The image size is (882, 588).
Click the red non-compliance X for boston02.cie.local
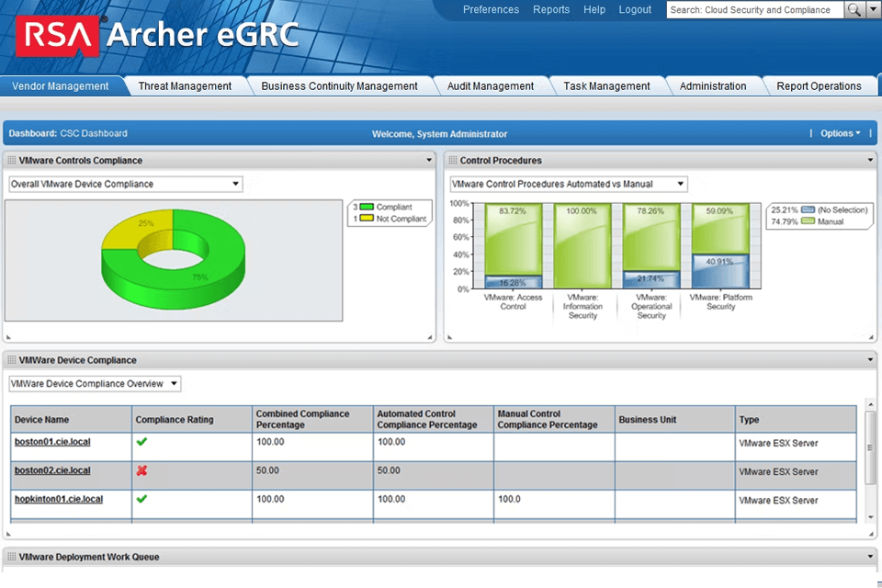point(140,470)
